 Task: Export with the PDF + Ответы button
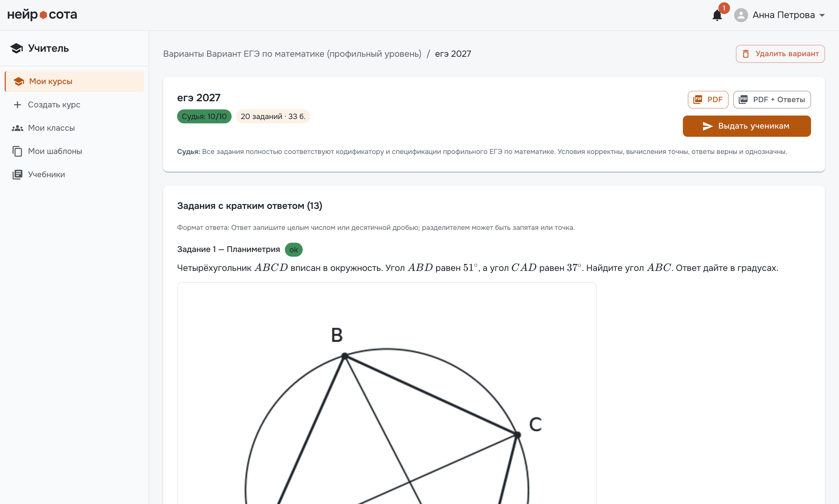tap(772, 100)
